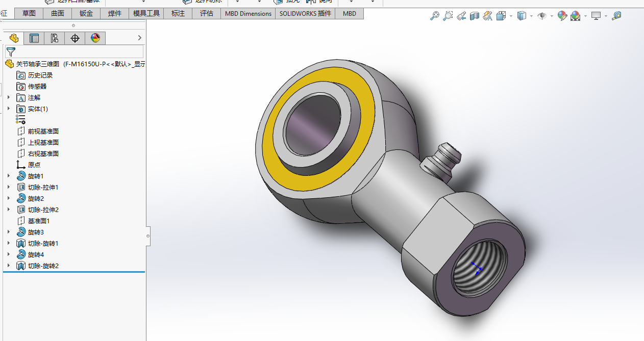
Task: Select the Zoom to Area tool
Action: pos(448,16)
